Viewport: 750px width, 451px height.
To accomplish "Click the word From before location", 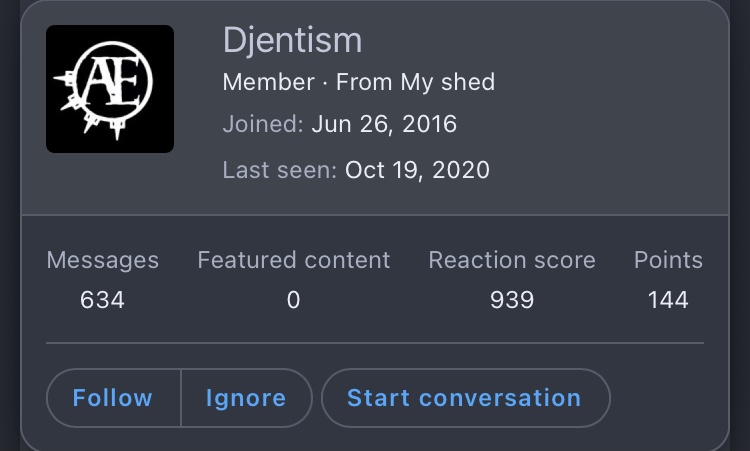I will point(364,82).
